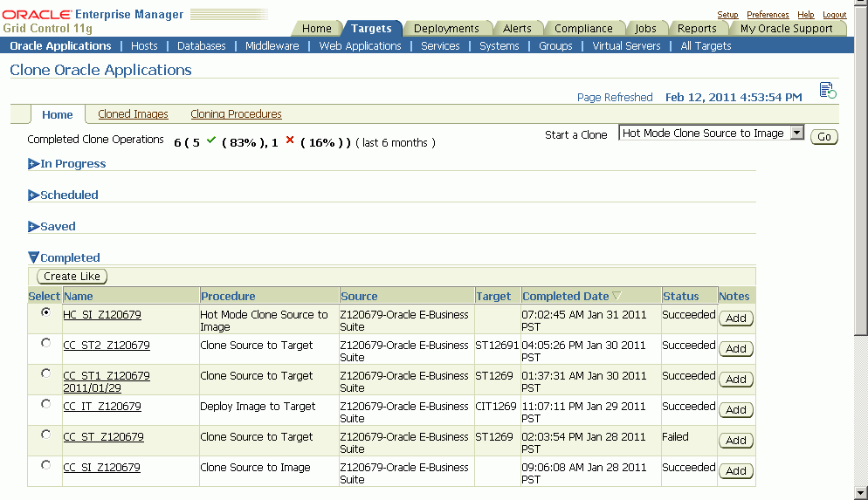Select radio button for CC_SI_Z120679
Image resolution: width=868 pixels, height=500 pixels.
[x=46, y=464]
